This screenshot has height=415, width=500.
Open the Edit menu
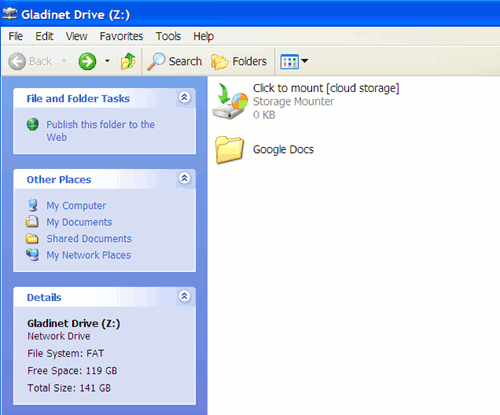point(44,36)
